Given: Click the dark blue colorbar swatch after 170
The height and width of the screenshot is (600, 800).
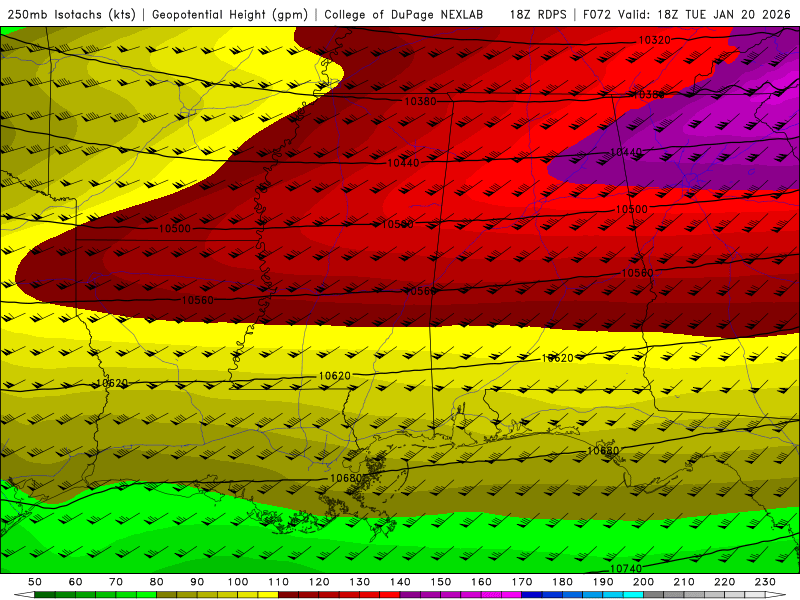Looking at the screenshot, I should (532, 595).
